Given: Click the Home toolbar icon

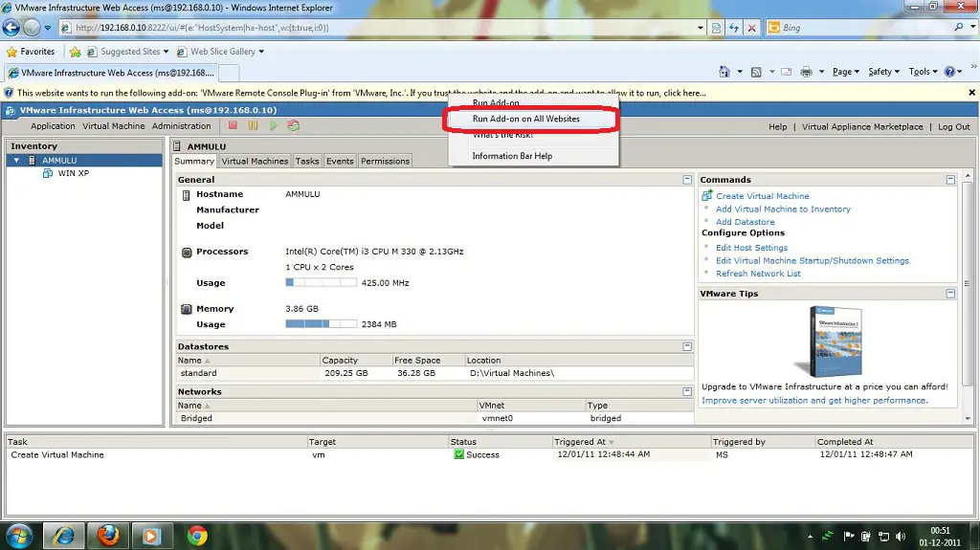Looking at the screenshot, I should [724, 72].
